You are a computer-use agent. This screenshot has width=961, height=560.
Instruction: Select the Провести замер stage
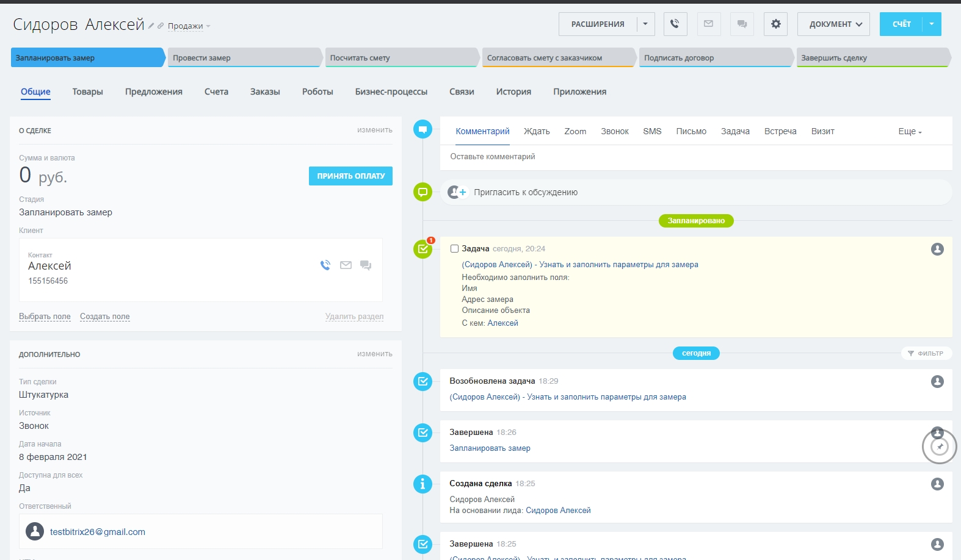[244, 58]
